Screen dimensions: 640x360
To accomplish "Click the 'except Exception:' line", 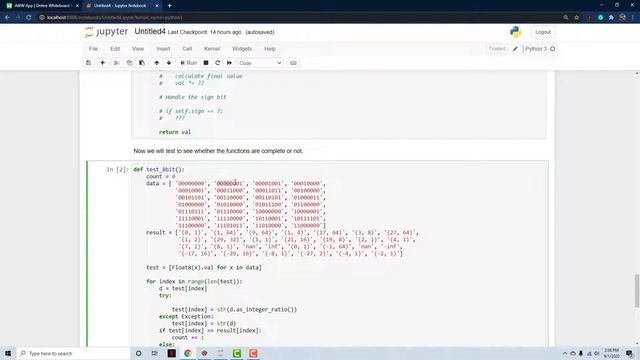I will tap(186, 317).
